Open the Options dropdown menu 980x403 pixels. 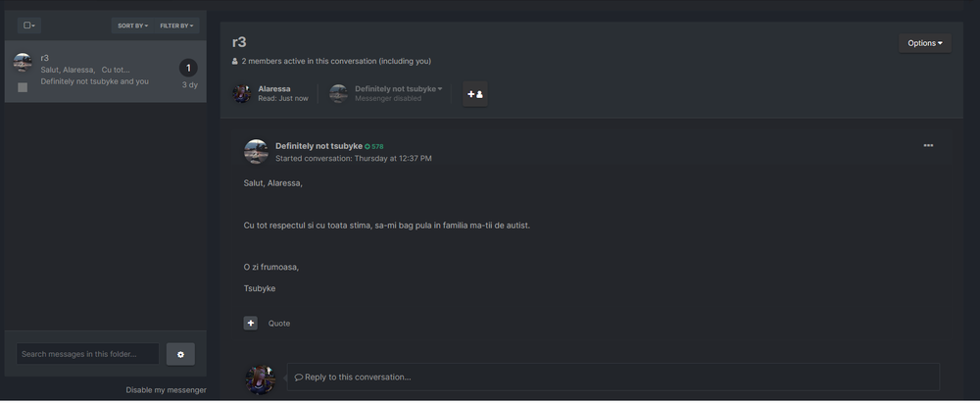tap(924, 43)
